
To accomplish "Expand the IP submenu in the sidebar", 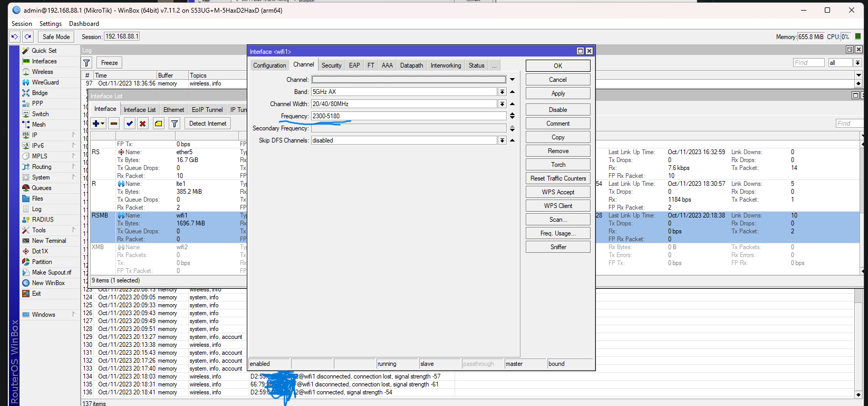I will 74,135.
